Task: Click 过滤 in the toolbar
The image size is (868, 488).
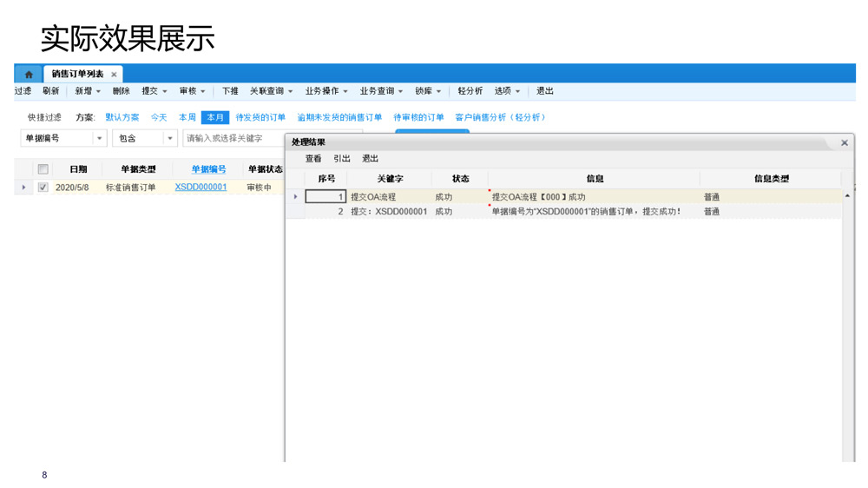Action: coord(23,91)
